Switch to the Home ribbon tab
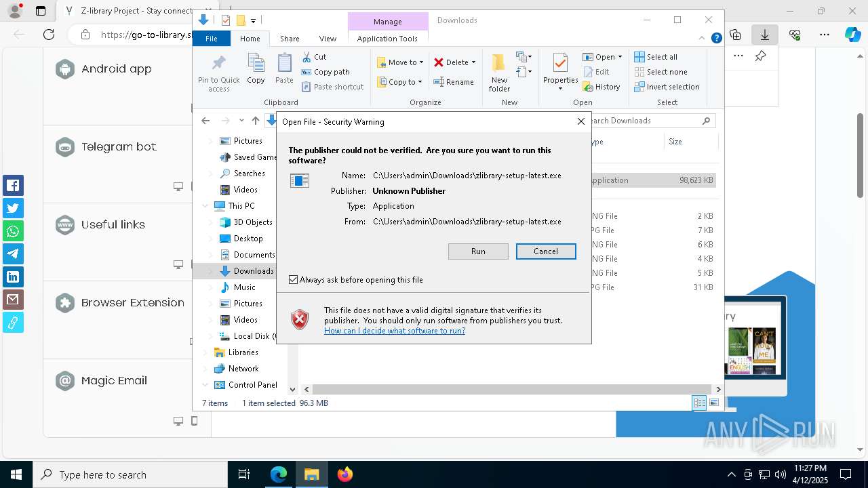868x488 pixels. (x=250, y=39)
